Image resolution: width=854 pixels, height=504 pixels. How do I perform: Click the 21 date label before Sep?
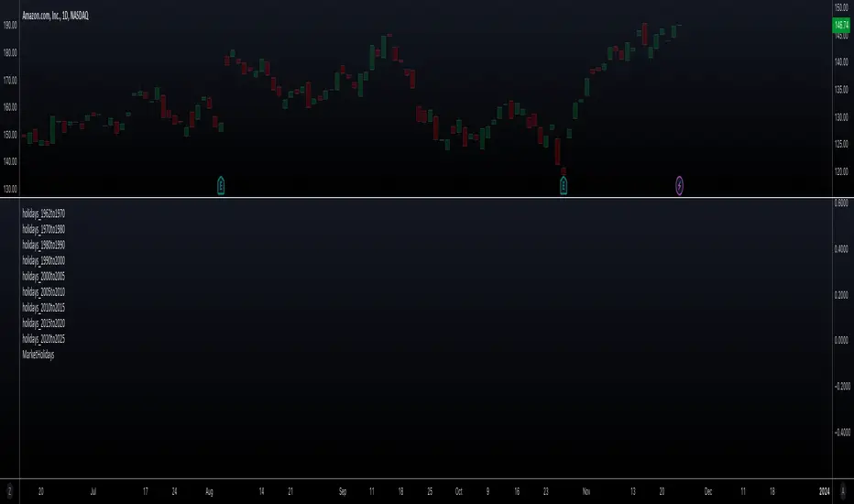pyautogui.click(x=290, y=491)
